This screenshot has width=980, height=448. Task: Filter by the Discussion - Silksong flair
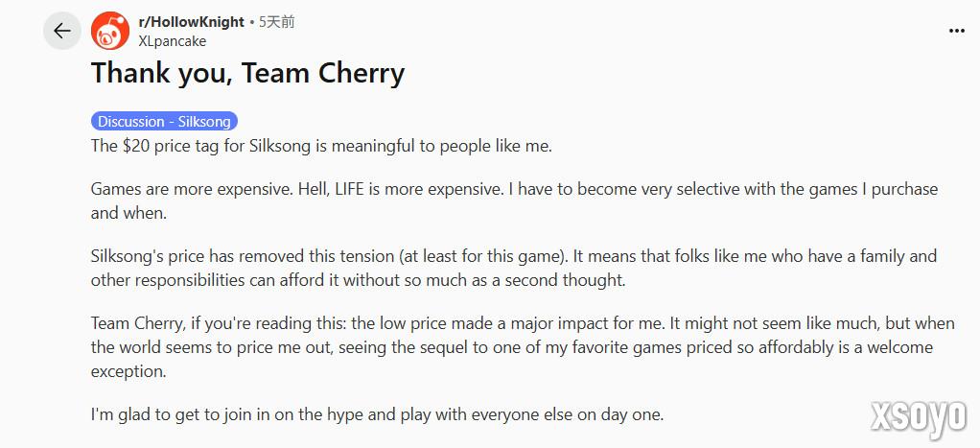164,122
